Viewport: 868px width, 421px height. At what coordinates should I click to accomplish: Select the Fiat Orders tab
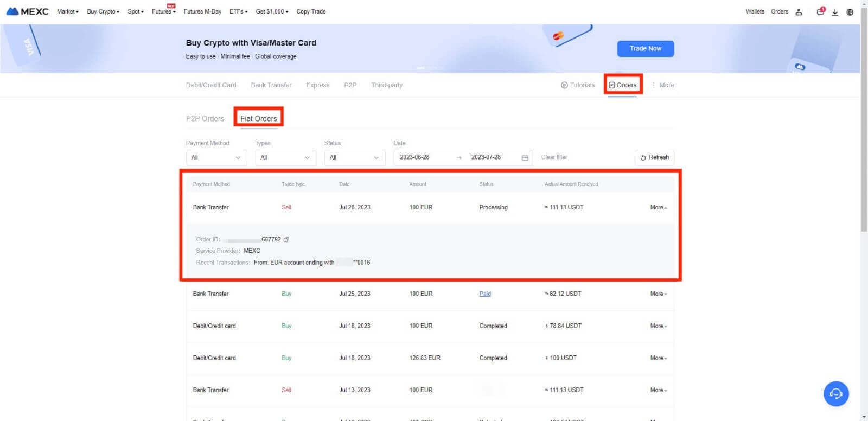(259, 118)
